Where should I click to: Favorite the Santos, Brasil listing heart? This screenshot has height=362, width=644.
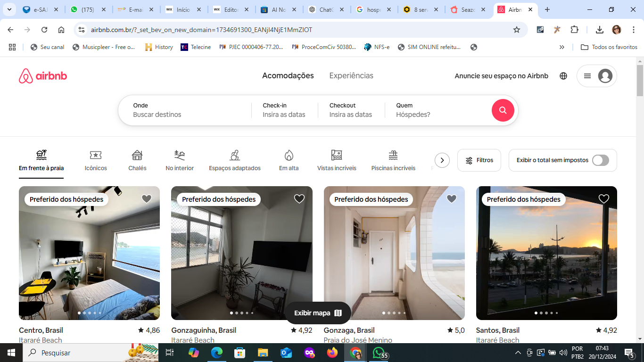click(603, 199)
